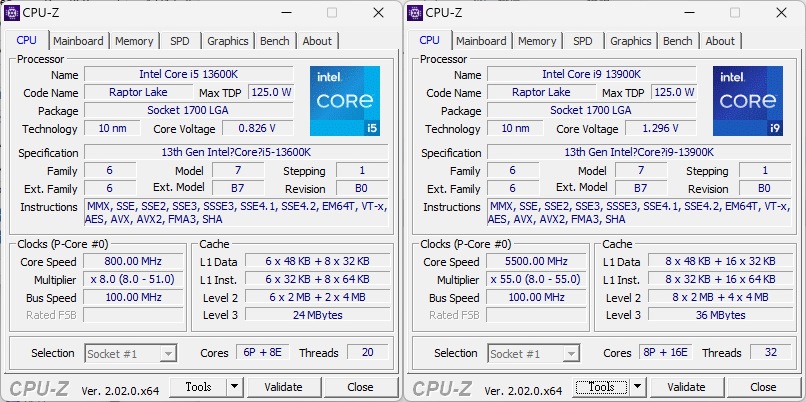The height and width of the screenshot is (402, 806).
Task: Click Threads value 20
Action: 368,352
